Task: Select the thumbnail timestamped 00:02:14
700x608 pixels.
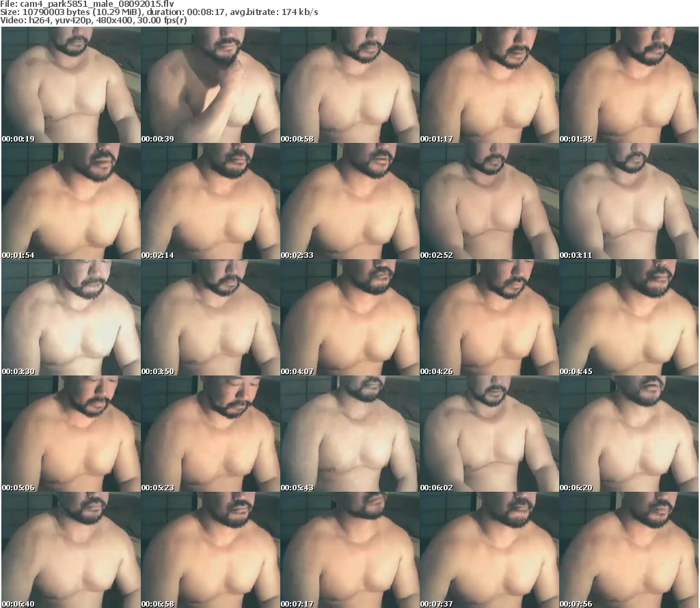Action: [x=211, y=201]
